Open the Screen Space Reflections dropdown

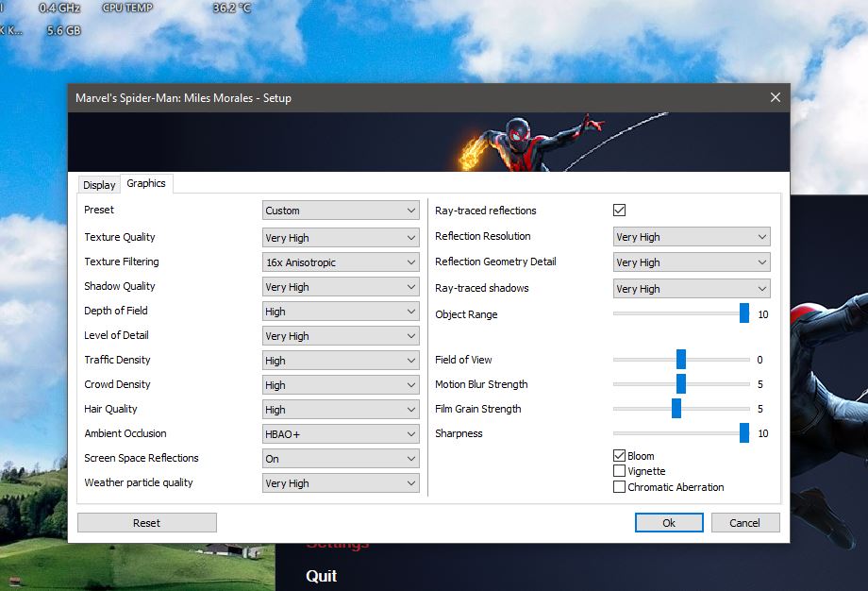[341, 459]
